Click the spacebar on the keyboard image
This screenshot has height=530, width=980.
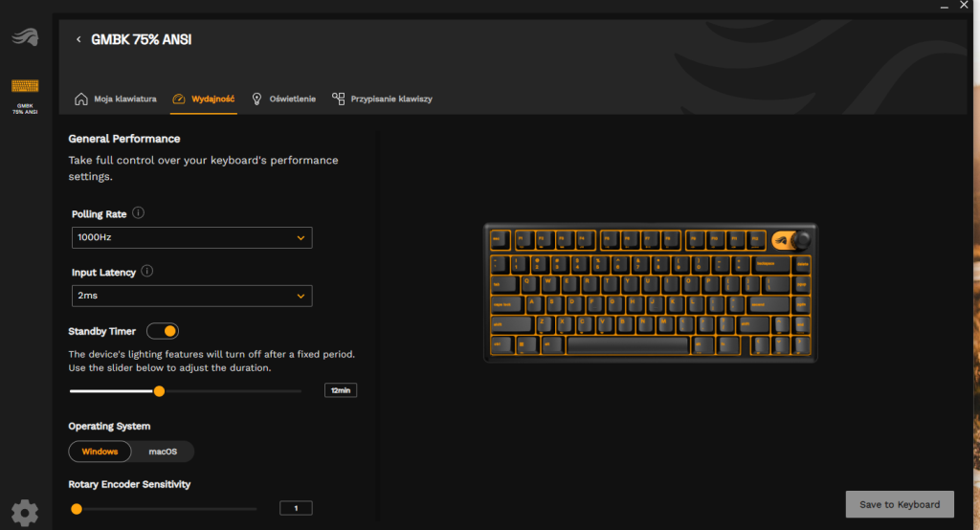pos(628,345)
